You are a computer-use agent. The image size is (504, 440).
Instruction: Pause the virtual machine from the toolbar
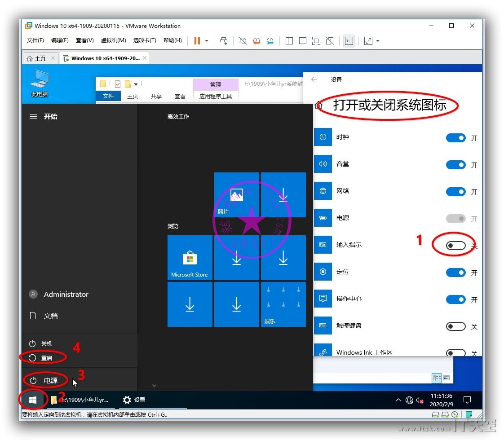[x=197, y=41]
